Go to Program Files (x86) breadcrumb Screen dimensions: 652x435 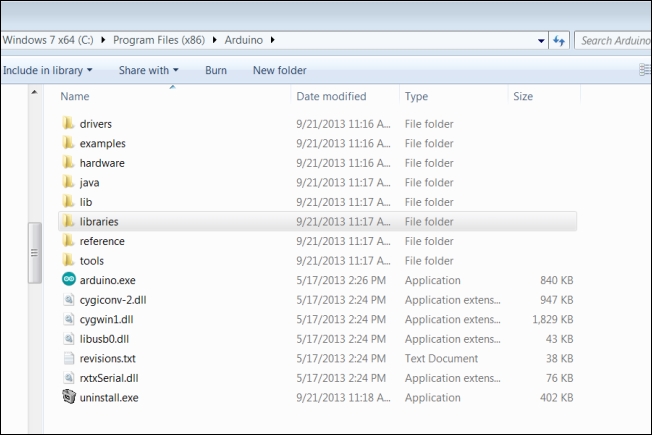(x=159, y=40)
